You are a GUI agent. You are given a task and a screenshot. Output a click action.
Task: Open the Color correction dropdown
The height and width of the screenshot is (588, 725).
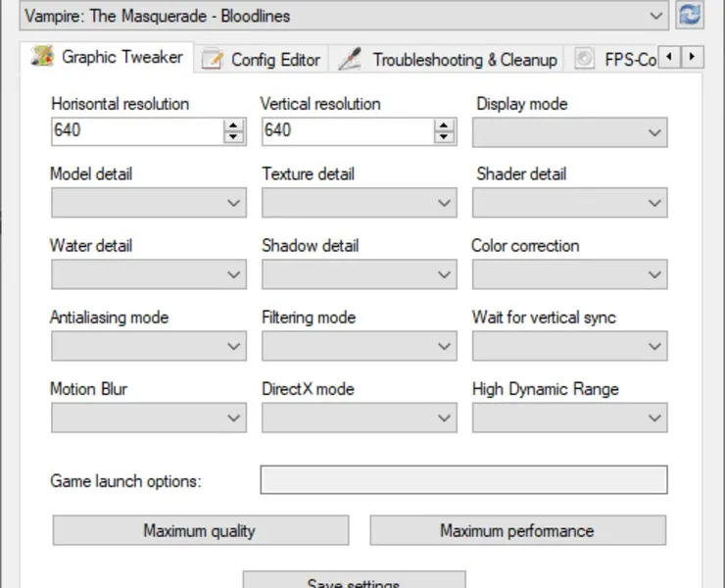569,273
